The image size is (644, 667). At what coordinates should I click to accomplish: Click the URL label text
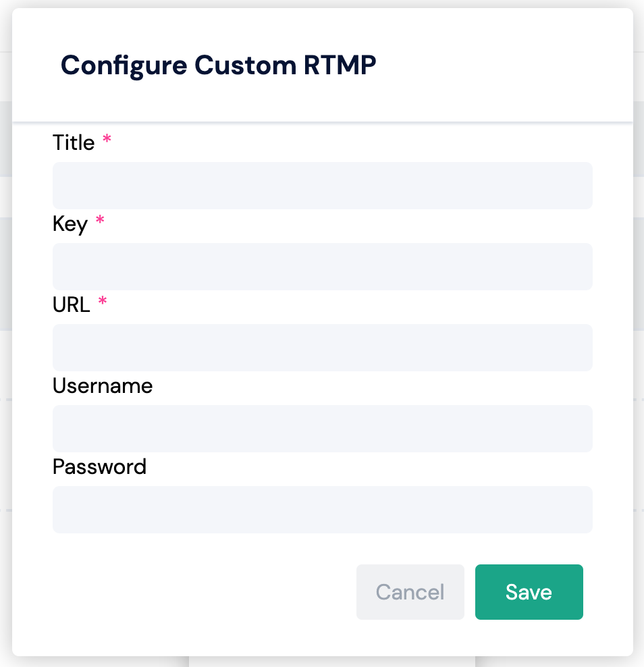tap(71, 305)
